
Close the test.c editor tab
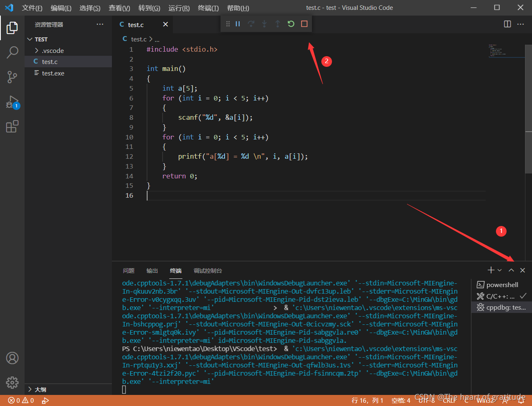[166, 24]
